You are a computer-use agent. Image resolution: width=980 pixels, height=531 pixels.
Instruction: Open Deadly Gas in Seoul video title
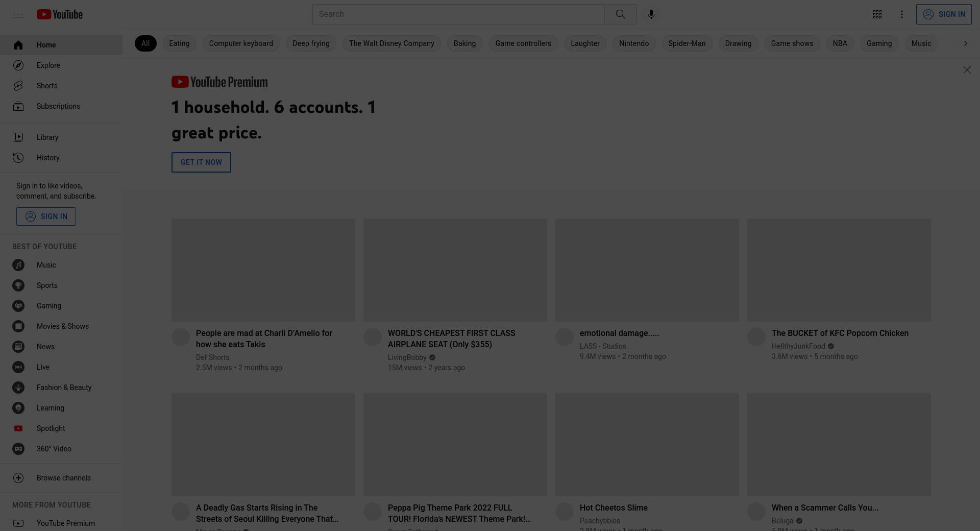(x=267, y=514)
